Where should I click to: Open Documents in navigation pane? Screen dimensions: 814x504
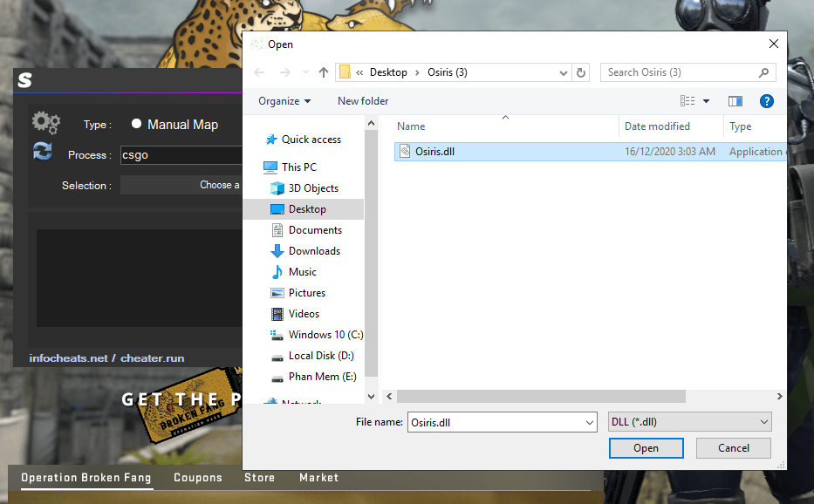click(x=305, y=230)
